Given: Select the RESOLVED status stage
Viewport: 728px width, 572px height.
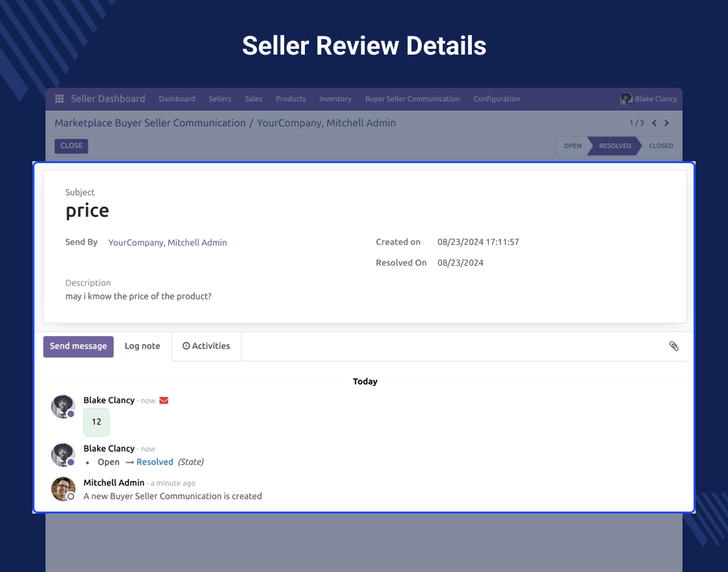Looking at the screenshot, I should click(x=615, y=146).
